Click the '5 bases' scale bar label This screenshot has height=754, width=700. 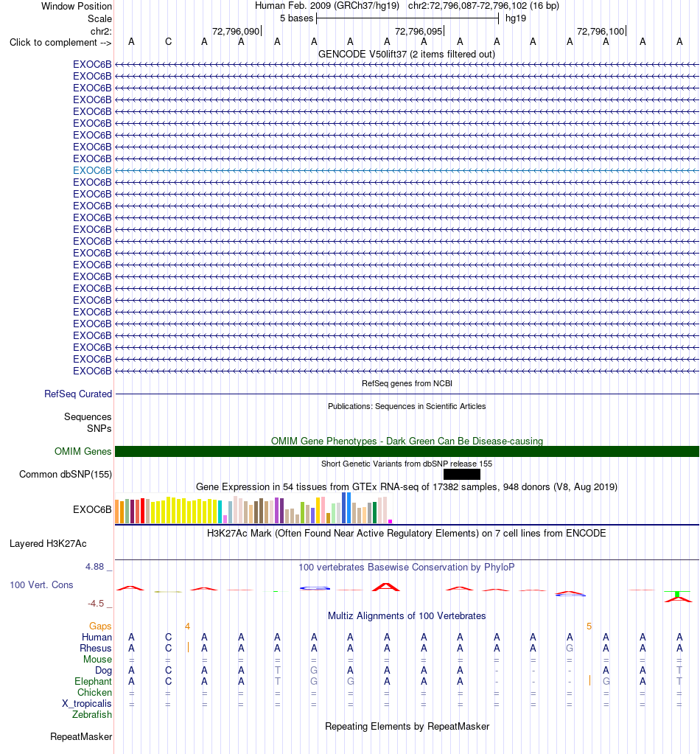297,18
